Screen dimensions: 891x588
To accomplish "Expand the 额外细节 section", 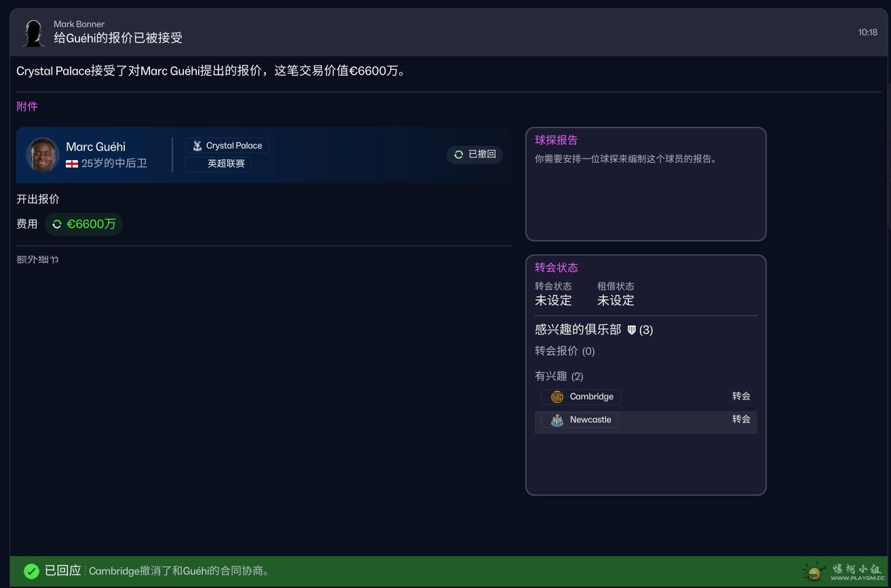I will pos(37,260).
